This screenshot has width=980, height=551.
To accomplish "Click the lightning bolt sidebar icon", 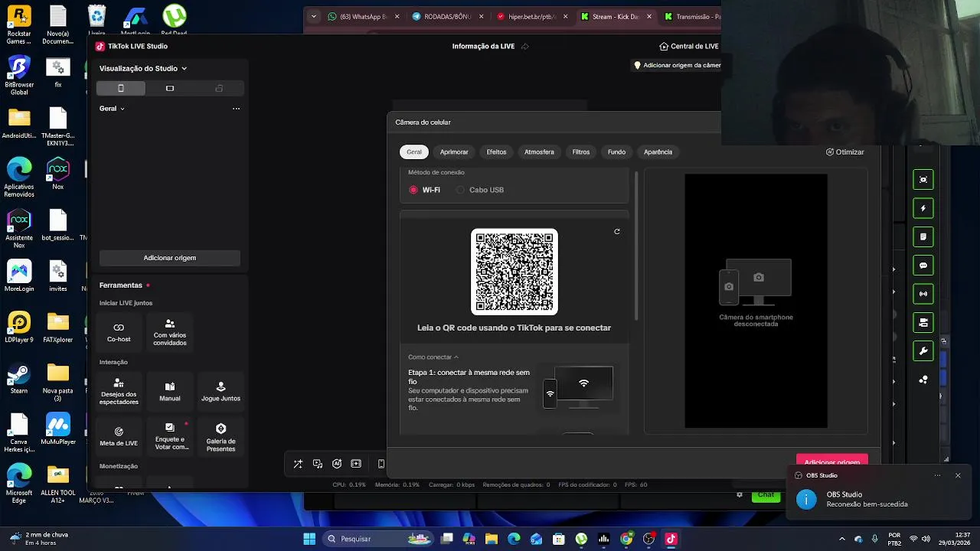I will click(x=923, y=208).
